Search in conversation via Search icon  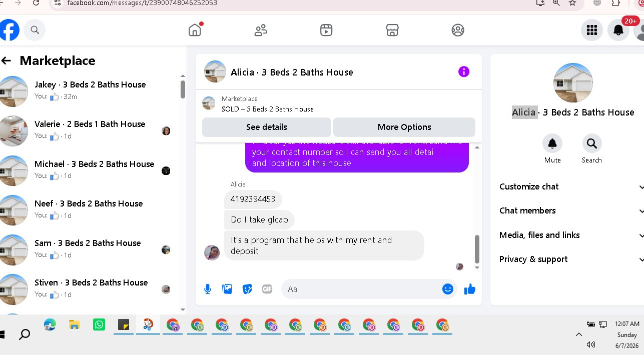tap(591, 143)
